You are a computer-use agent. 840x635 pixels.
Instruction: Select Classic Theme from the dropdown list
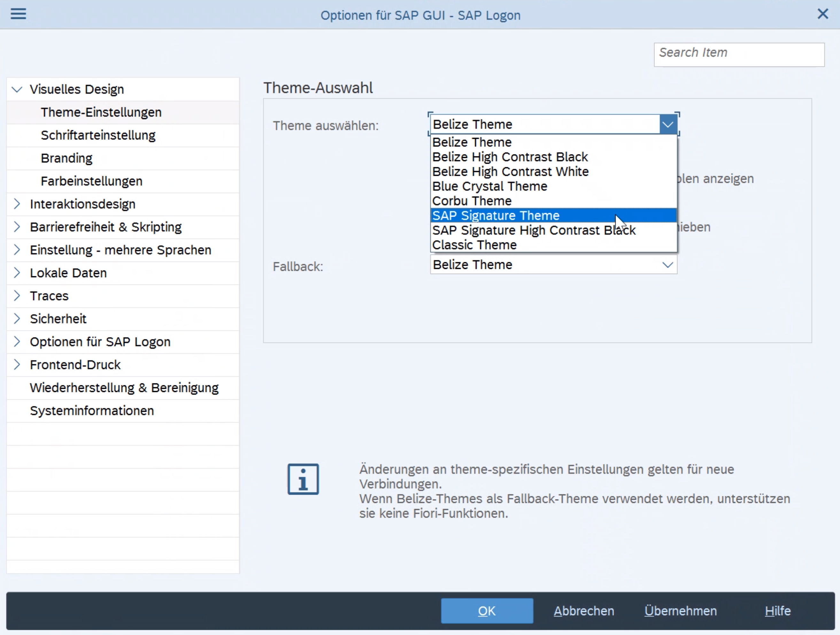coord(474,245)
